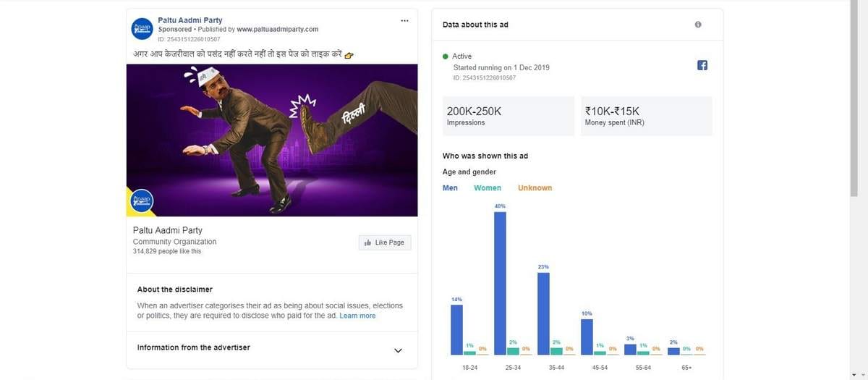This screenshot has width=868, height=380.
Task: Open www.paltuaadmiparty.com publisher link
Action: pos(278,30)
